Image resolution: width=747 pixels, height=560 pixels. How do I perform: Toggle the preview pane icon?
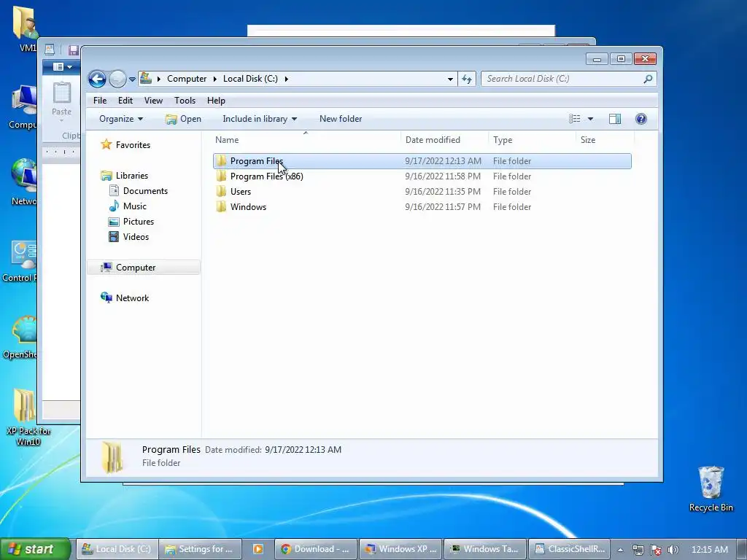click(x=615, y=119)
